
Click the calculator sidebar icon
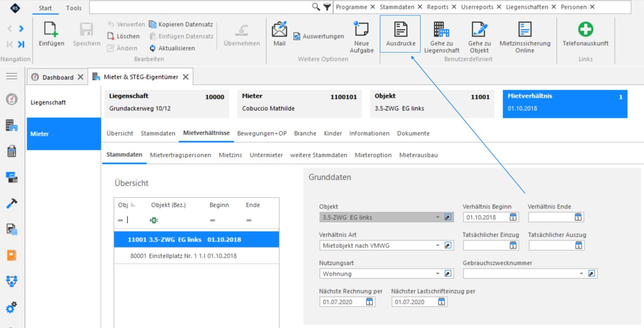coord(12,151)
